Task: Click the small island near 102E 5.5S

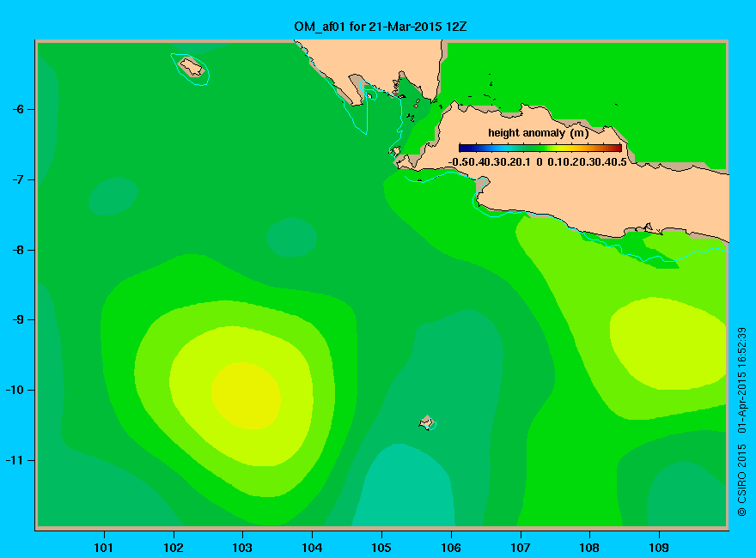Action: click(192, 66)
